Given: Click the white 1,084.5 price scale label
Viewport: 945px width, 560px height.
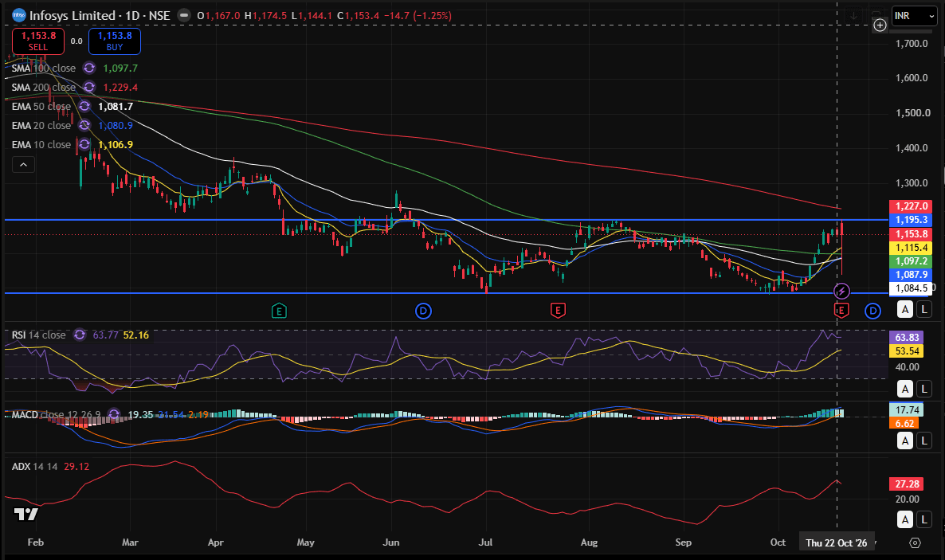Looking at the screenshot, I should coord(911,288).
